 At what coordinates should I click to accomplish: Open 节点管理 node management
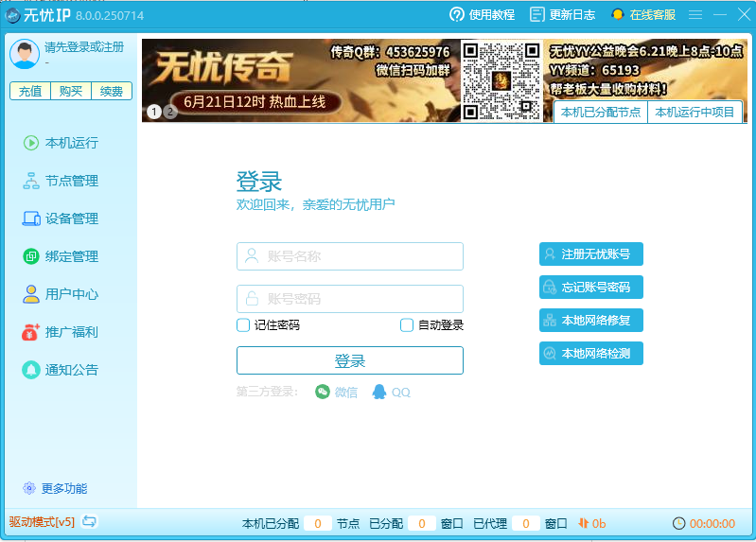(61, 181)
